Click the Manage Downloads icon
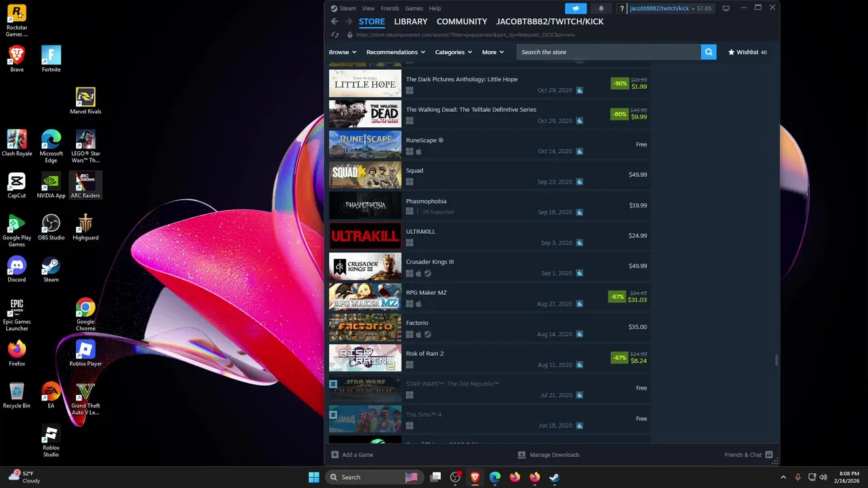The height and width of the screenshot is (488, 868). pyautogui.click(x=521, y=455)
